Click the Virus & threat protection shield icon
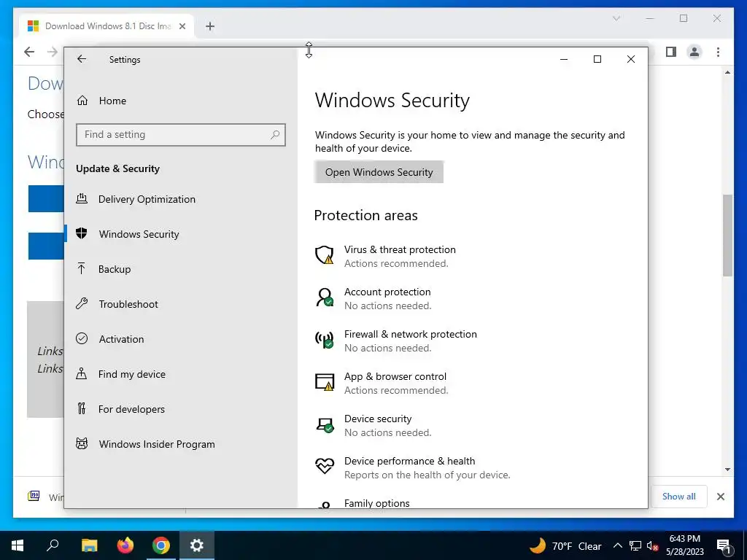 pyautogui.click(x=325, y=254)
